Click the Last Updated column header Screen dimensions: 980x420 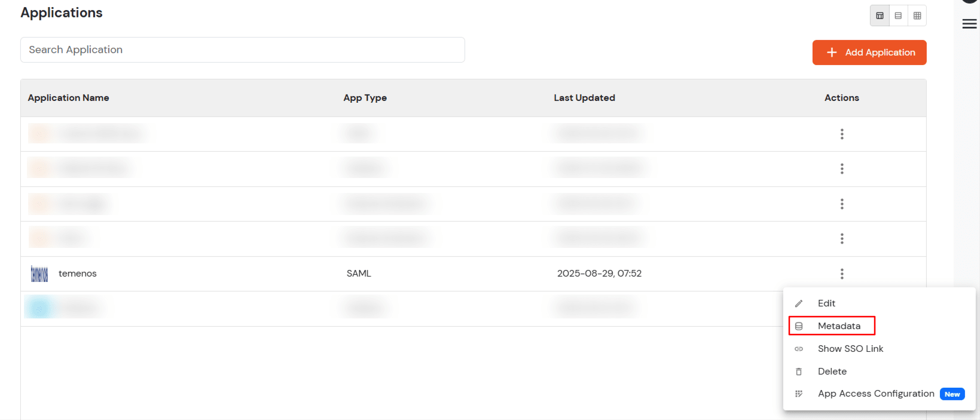click(x=584, y=98)
